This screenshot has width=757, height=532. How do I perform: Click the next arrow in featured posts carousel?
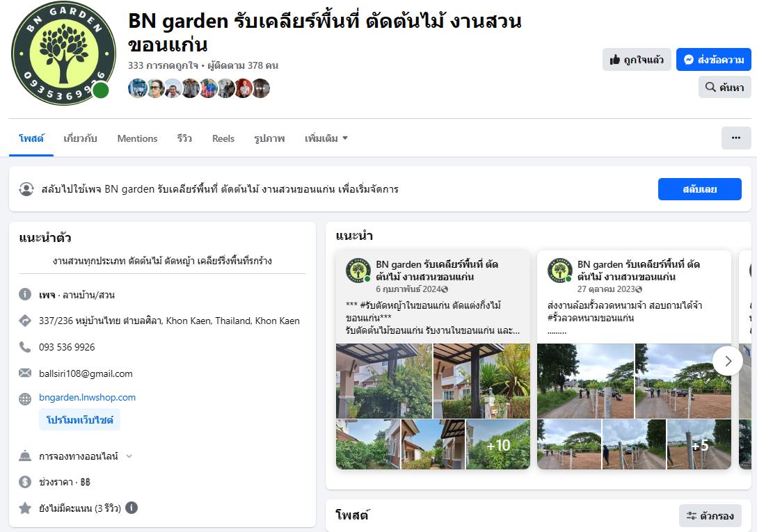[728, 361]
